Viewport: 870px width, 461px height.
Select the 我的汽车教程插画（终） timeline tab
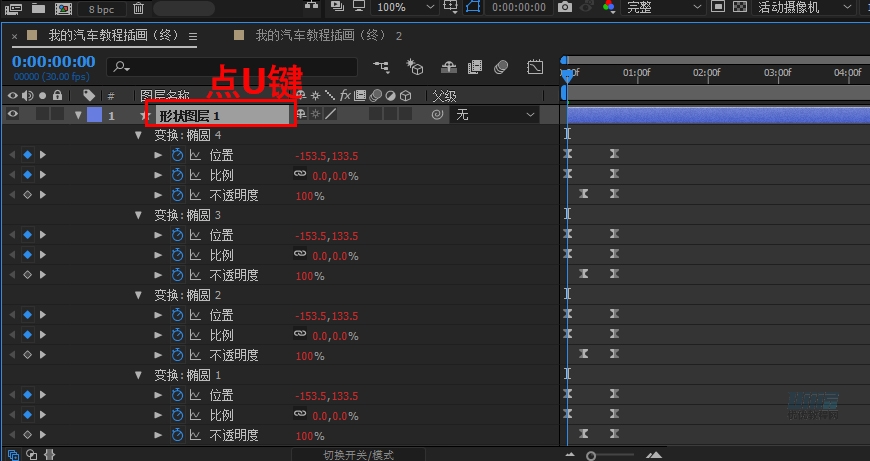(114, 36)
